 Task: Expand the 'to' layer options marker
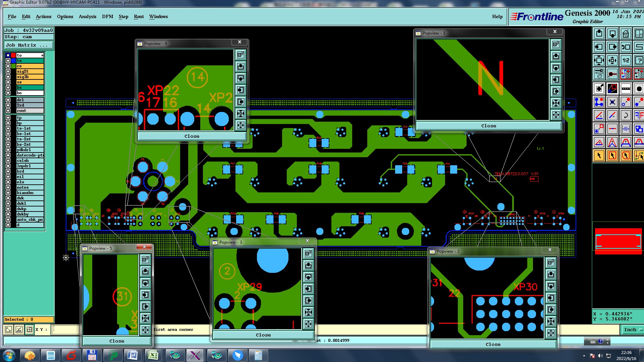[42, 55]
